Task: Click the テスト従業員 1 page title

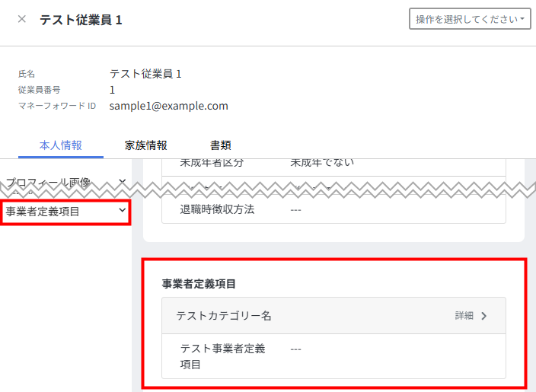Action: coord(81,20)
